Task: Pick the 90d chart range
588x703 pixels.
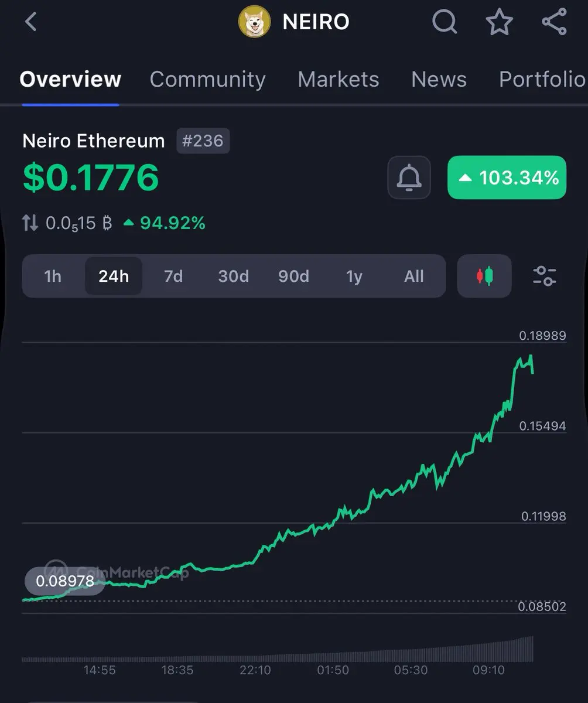Action: coord(293,276)
